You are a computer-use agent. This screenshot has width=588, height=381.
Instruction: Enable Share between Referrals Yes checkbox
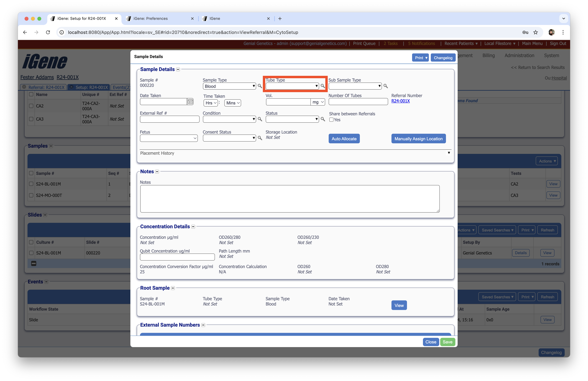[331, 120]
